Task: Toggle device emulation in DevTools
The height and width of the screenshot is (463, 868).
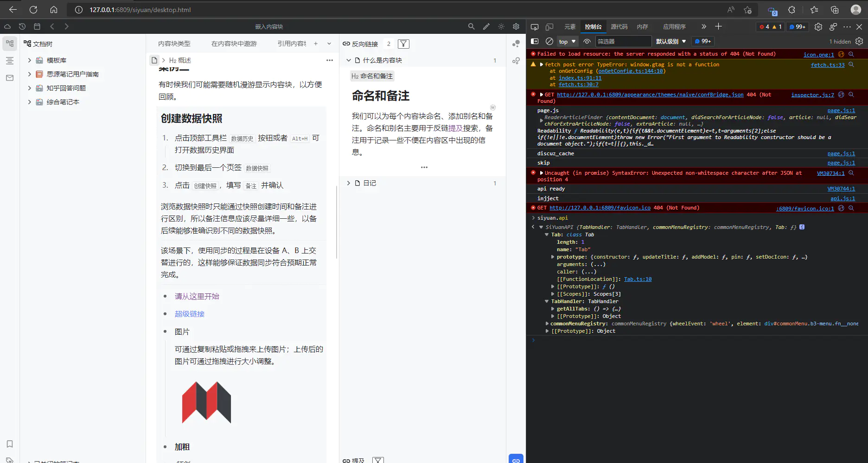Action: 549,27
